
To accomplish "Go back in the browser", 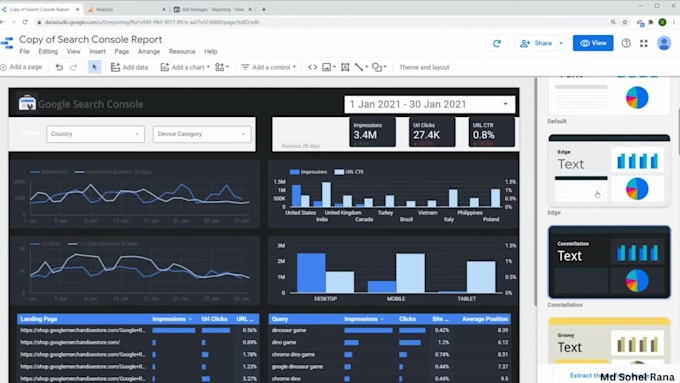I will point(3,22).
